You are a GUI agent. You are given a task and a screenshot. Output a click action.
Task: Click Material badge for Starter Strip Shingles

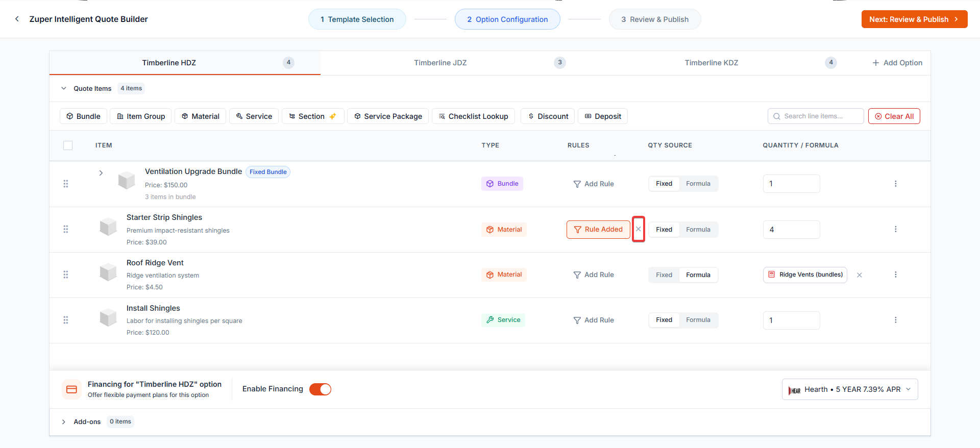(504, 230)
